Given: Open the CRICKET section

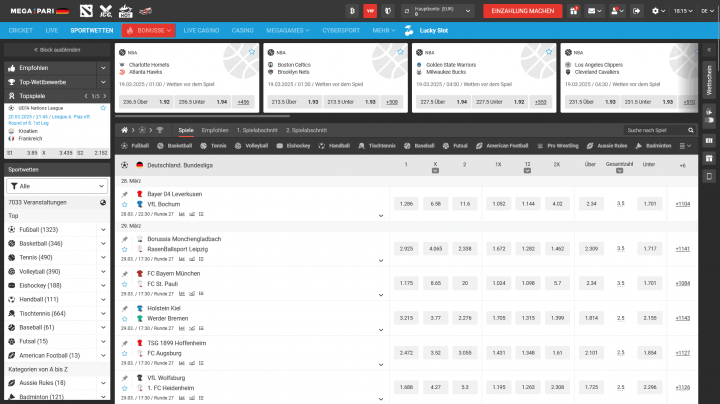Looking at the screenshot, I should 21,31.
